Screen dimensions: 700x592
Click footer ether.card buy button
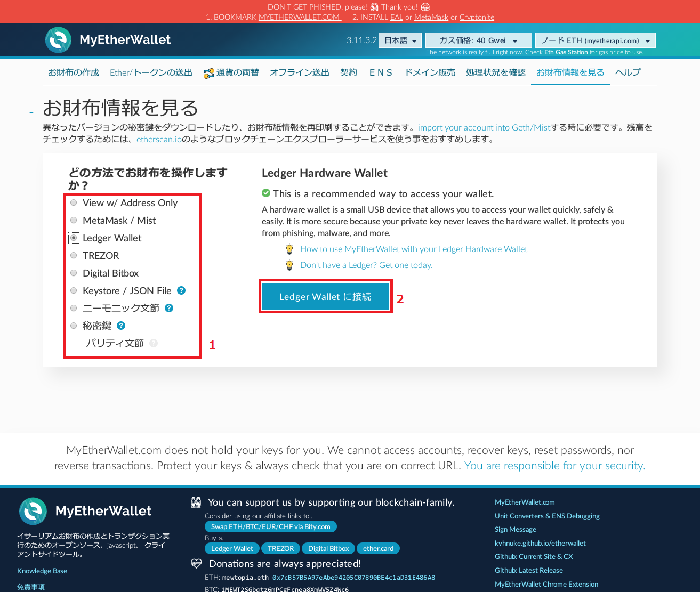(x=379, y=548)
